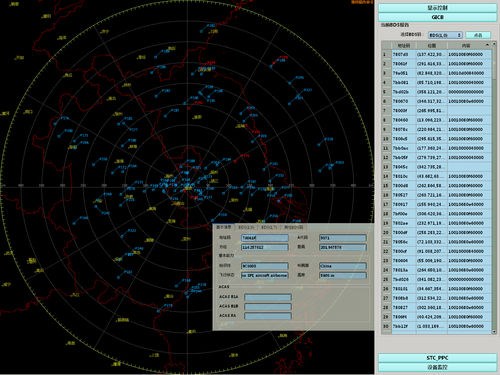Click the address code field showing 780416
The image size is (500, 375).
click(265, 238)
